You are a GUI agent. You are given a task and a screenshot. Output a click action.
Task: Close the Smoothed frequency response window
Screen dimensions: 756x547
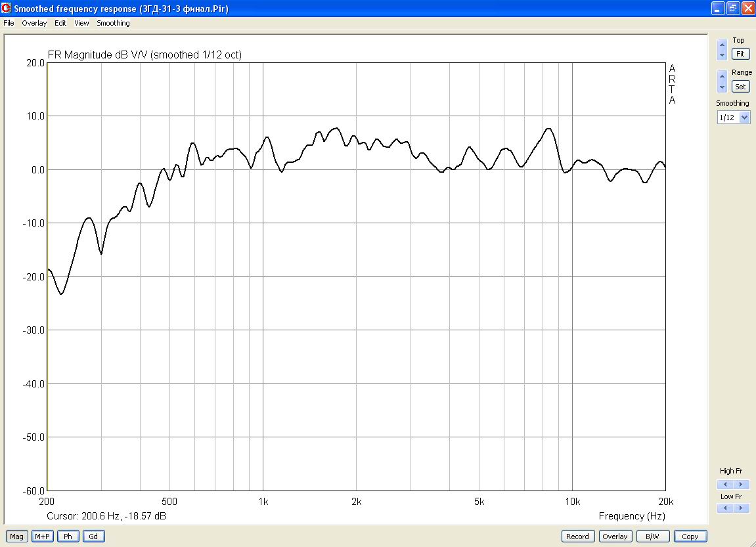[748, 8]
